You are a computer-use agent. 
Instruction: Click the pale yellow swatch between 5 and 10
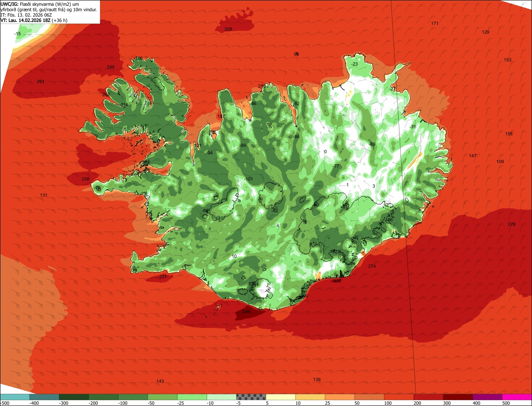click(281, 397)
